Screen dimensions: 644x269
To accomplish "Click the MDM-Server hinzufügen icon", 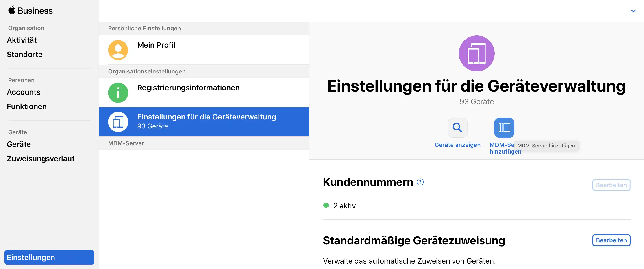I will [x=504, y=128].
